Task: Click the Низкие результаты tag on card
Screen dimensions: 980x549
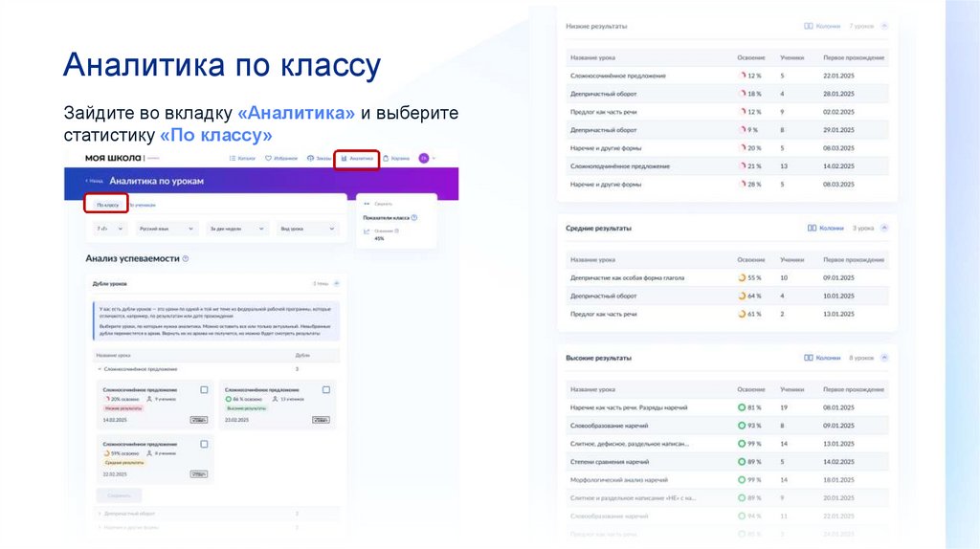Action: tap(123, 408)
